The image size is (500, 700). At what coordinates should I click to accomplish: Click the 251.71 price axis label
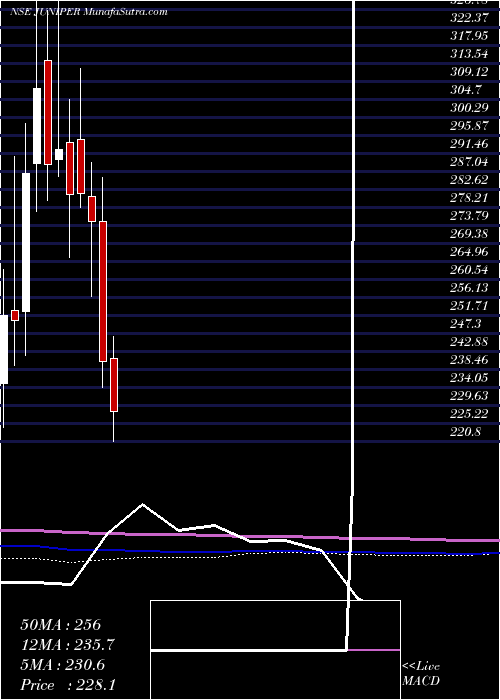[x=469, y=306]
